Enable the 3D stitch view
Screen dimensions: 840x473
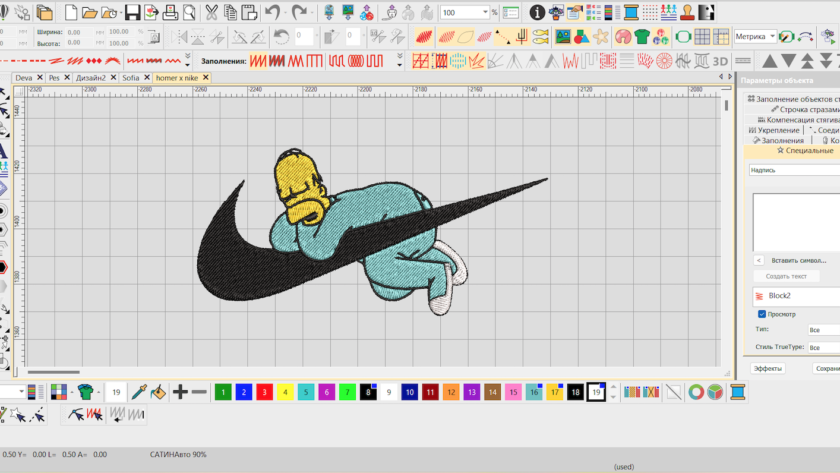pyautogui.click(x=721, y=61)
